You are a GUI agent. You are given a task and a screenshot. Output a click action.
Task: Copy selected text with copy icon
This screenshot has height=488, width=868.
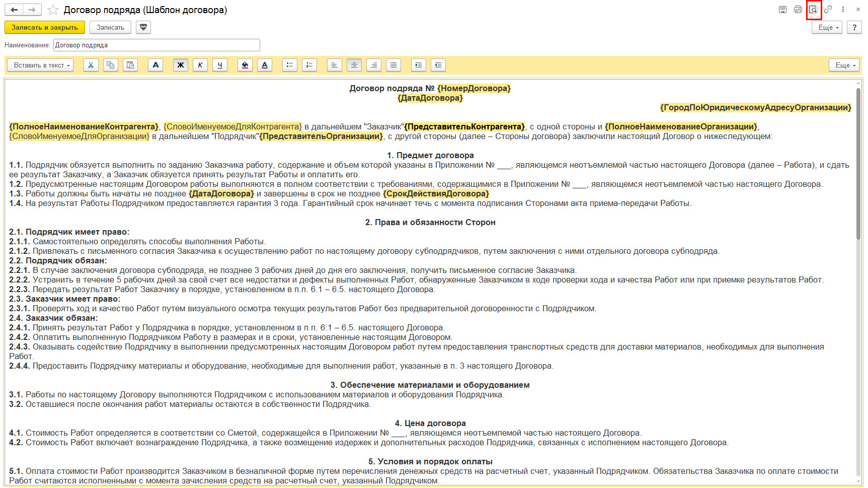click(x=111, y=65)
